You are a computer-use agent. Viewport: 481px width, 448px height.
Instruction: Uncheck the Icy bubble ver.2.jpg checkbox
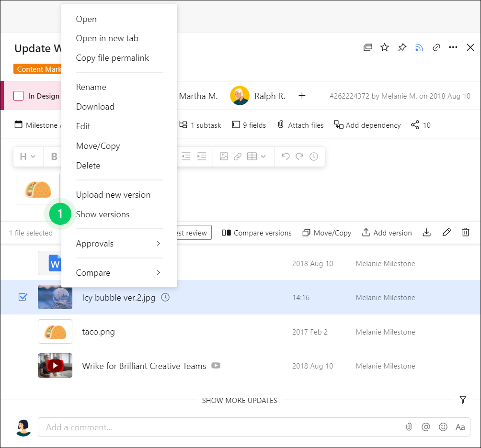23,297
